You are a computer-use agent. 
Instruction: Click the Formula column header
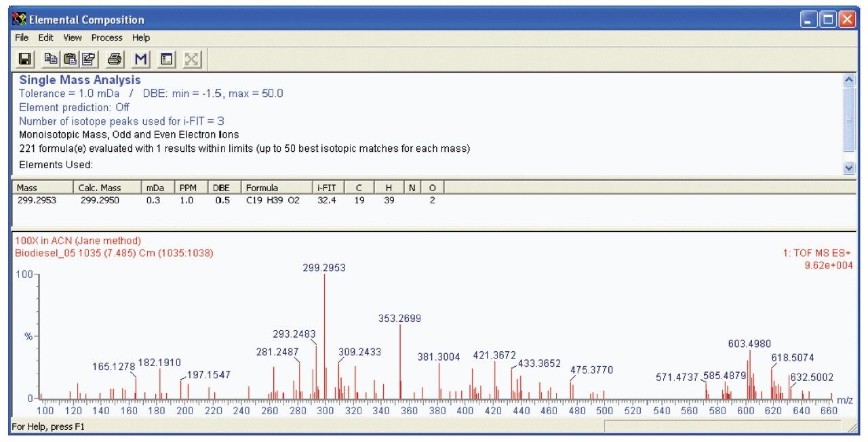pyautogui.click(x=277, y=188)
